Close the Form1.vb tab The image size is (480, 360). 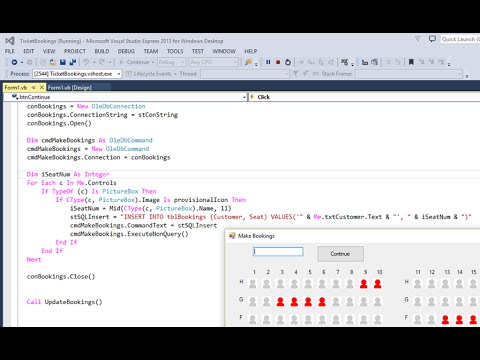(x=42, y=87)
